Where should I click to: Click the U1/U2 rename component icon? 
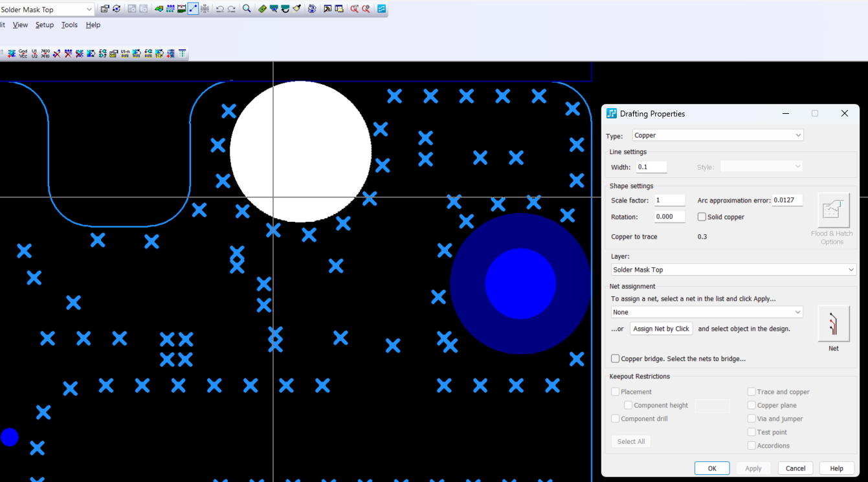[34, 54]
